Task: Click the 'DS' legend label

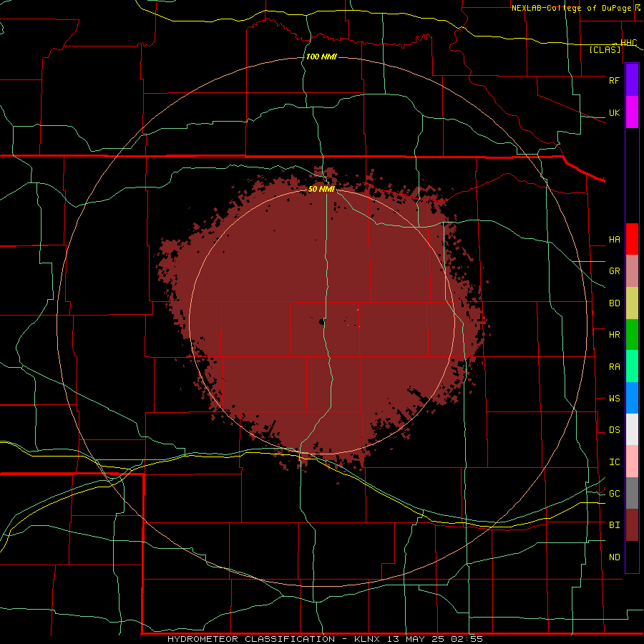Action: click(x=614, y=430)
